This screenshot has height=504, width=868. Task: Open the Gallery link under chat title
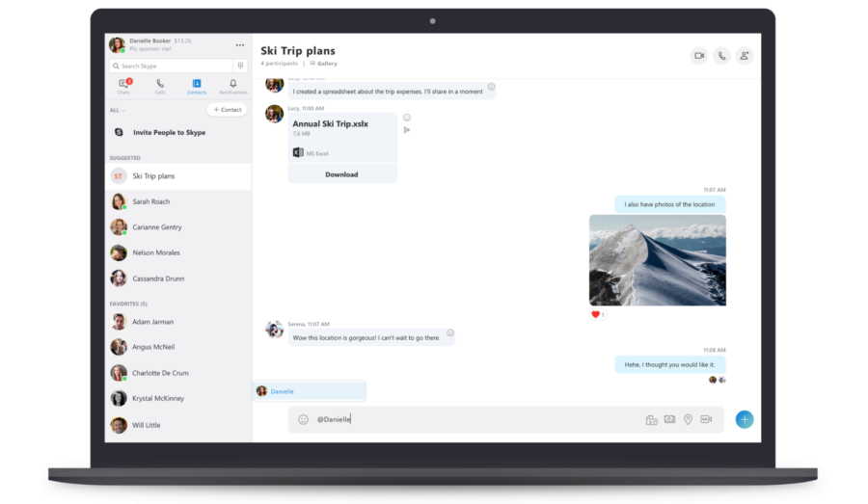coord(324,64)
